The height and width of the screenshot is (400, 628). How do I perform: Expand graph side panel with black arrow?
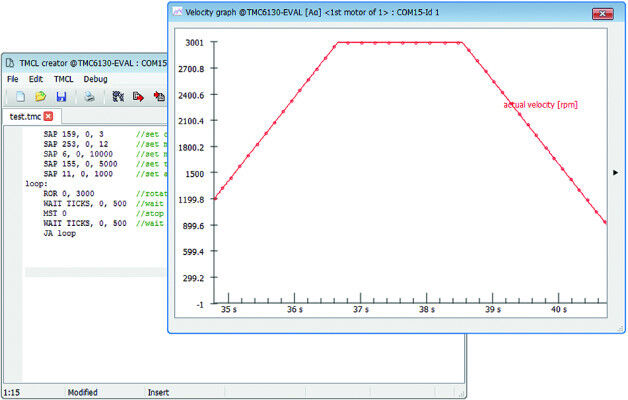coord(616,173)
